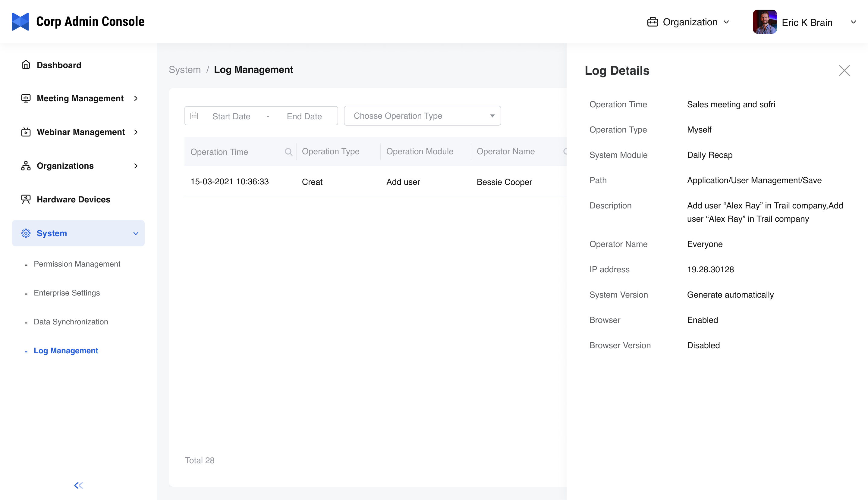Expand Meeting Management submenu chevron
The image size is (868, 500).
pyautogui.click(x=136, y=98)
